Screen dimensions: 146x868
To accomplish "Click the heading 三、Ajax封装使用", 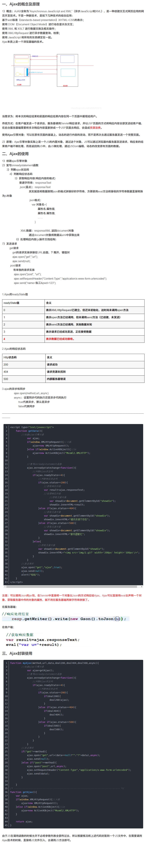I will click(x=17, y=653).
